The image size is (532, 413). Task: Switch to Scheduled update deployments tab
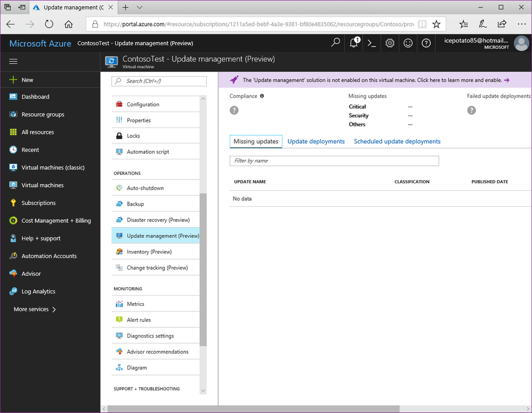click(x=397, y=141)
